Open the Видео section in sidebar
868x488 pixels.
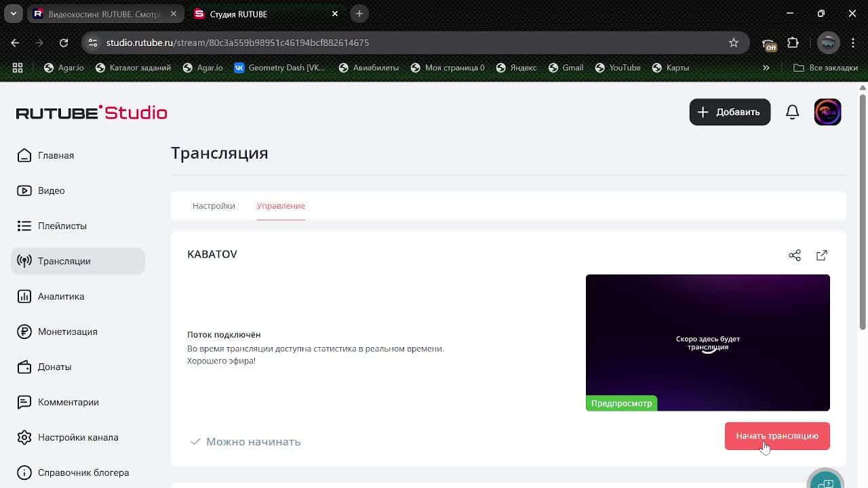78,190
